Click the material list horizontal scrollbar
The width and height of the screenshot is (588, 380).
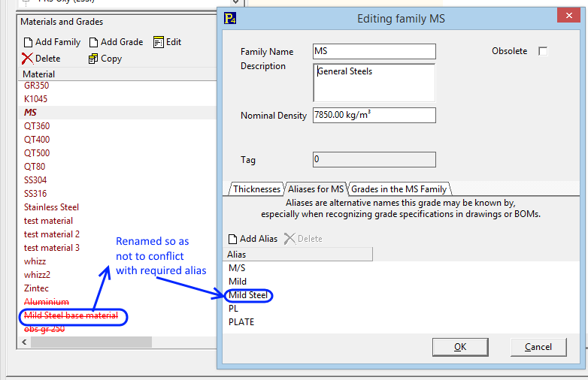click(91, 342)
